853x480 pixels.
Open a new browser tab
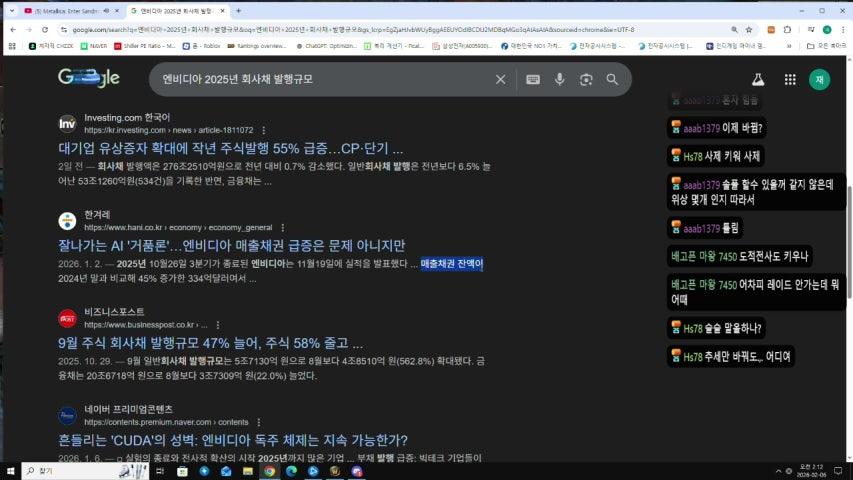pos(238,10)
